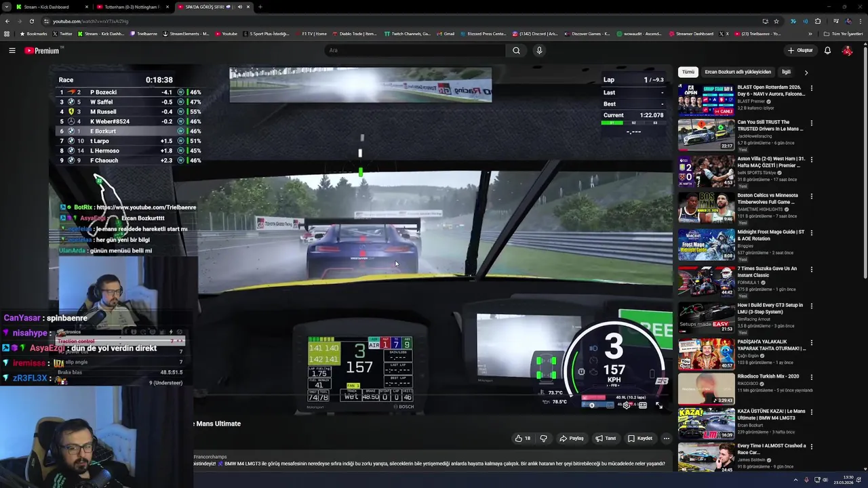Enter fullscreen with the player expand icon
This screenshot has width=868, height=488.
click(658, 405)
